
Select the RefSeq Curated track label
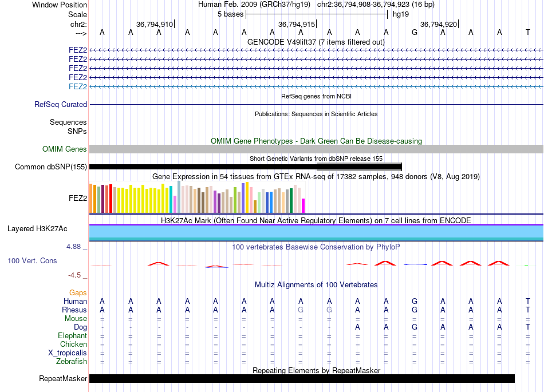pos(60,104)
